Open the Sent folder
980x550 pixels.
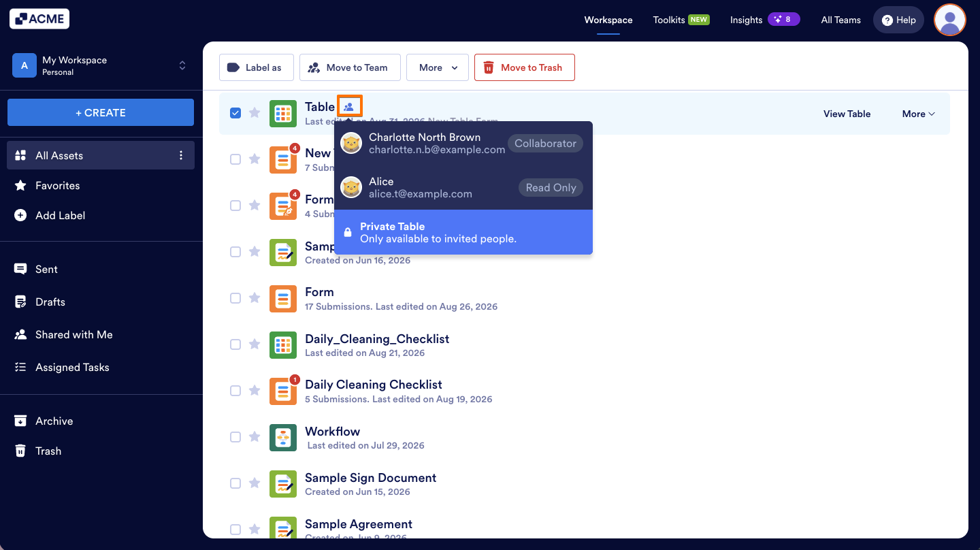[101, 269]
